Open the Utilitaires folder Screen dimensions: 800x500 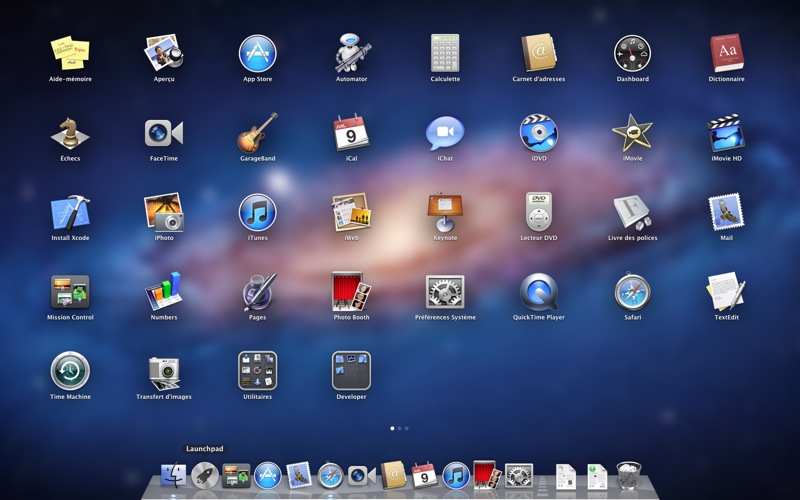pyautogui.click(x=258, y=371)
